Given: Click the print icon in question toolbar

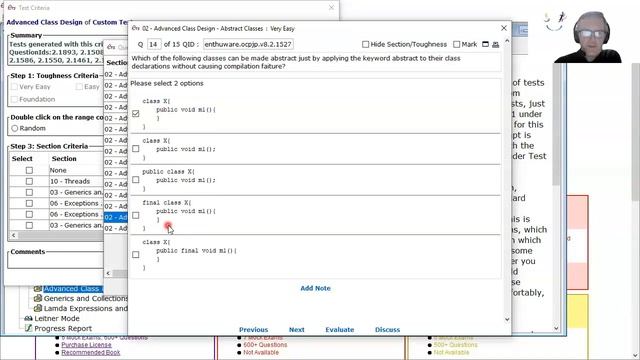Looking at the screenshot, I should 496,44.
